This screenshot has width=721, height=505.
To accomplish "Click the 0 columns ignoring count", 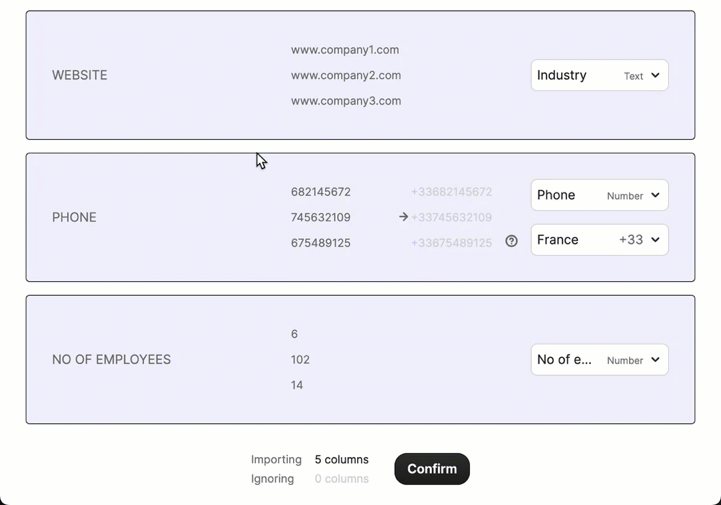I will point(341,479).
